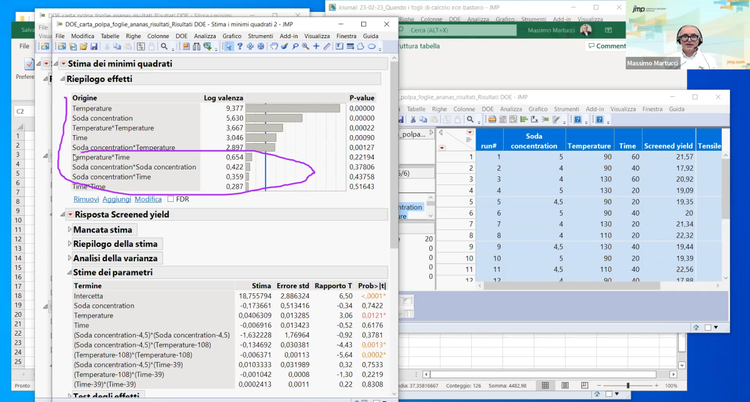Click the Aggiungi link
The image size is (750, 402).
pyautogui.click(x=119, y=200)
